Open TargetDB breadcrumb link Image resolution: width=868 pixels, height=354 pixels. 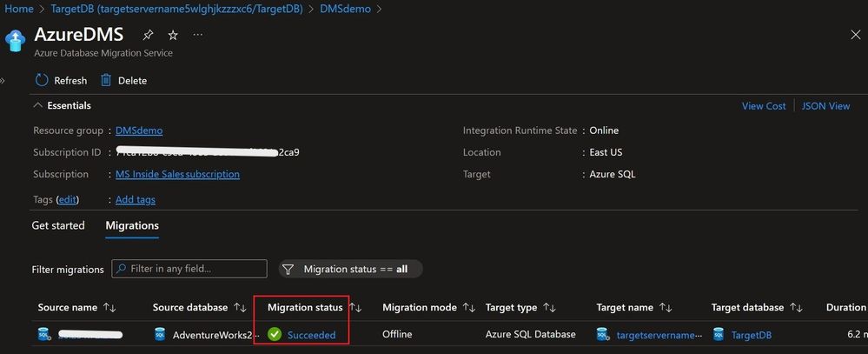[176, 9]
